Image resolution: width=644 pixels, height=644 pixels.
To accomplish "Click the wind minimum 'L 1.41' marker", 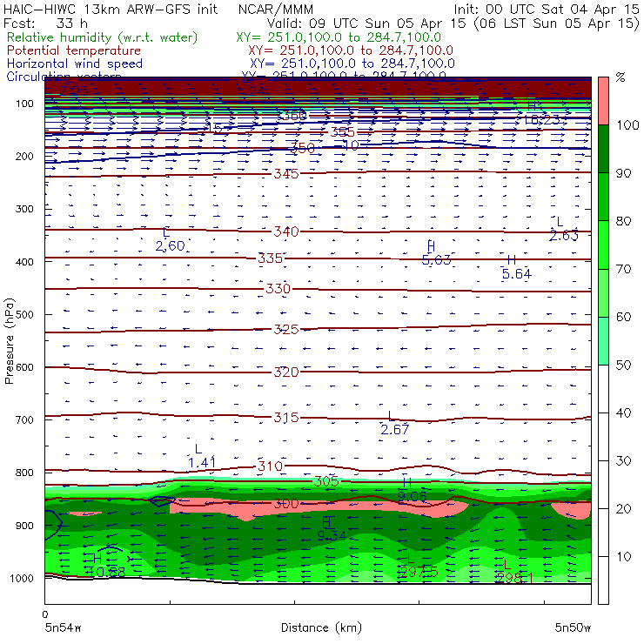I will pyautogui.click(x=202, y=456).
